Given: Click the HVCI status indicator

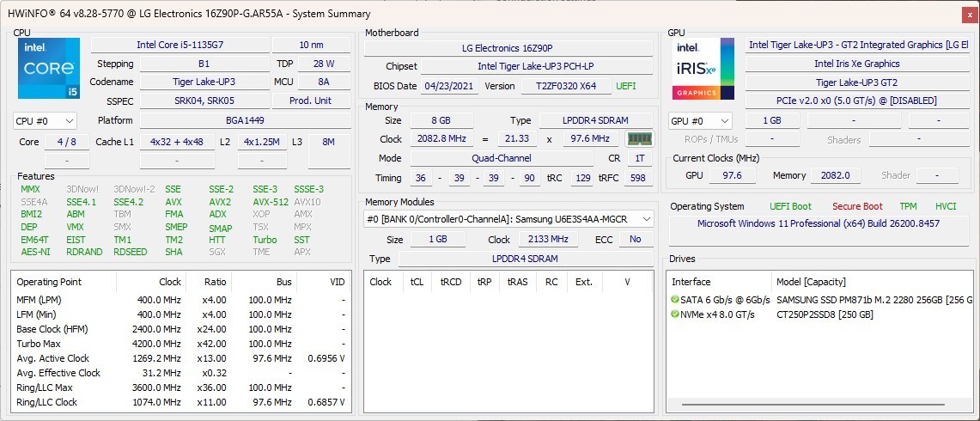Looking at the screenshot, I should click(x=946, y=206).
